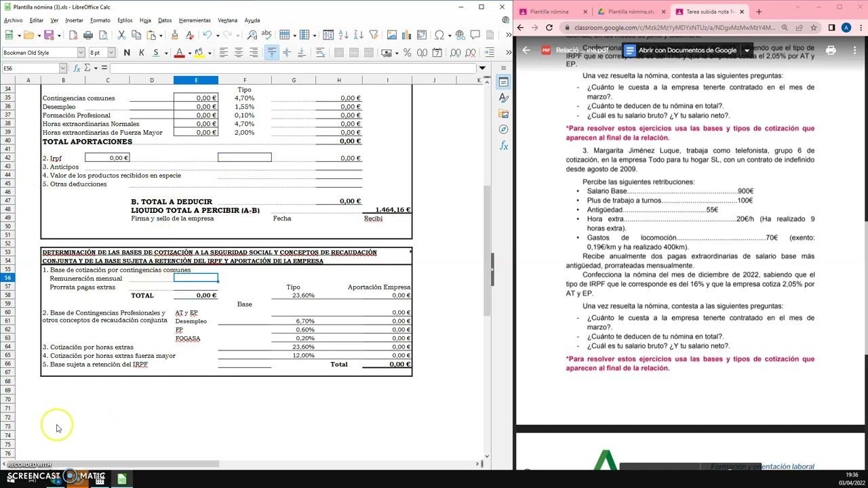Click the browser reload button
Image resolution: width=868 pixels, height=488 pixels.
(x=549, y=28)
